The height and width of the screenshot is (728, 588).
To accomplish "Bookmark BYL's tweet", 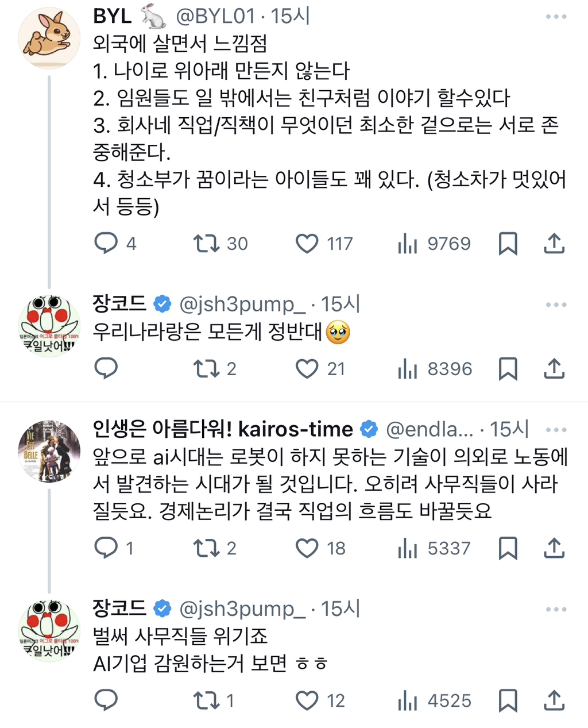I will click(x=509, y=243).
